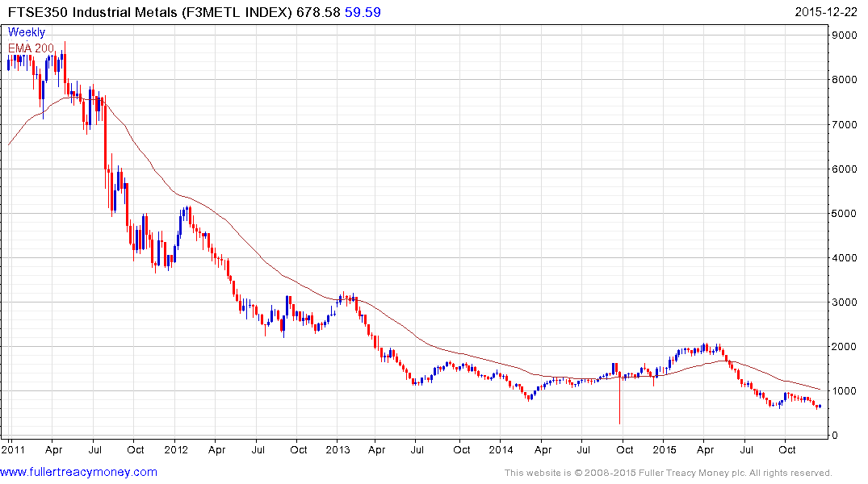
Task: Select the EMA 200 indicator label
Action: pyautogui.click(x=31, y=48)
